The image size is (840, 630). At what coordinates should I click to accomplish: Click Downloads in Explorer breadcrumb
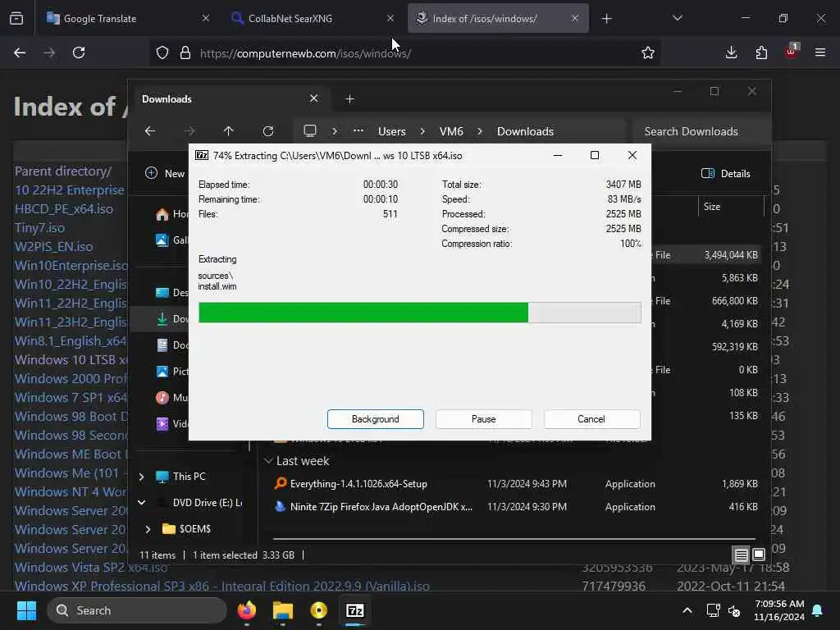click(525, 131)
